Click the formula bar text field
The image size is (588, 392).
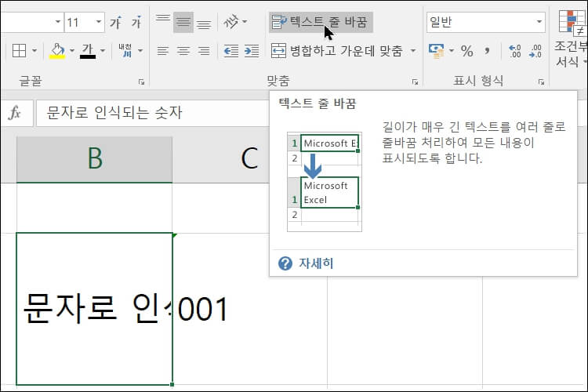tap(153, 113)
